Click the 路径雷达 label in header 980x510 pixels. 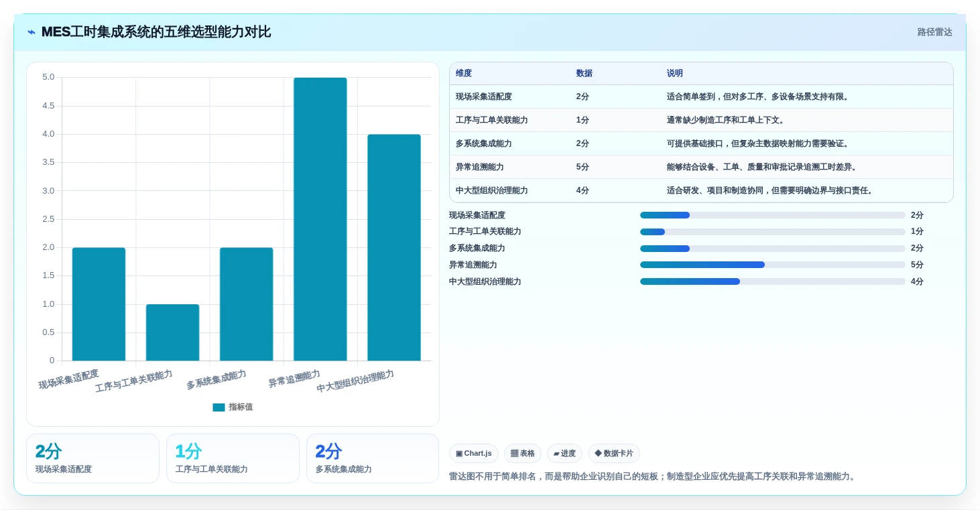(x=934, y=32)
